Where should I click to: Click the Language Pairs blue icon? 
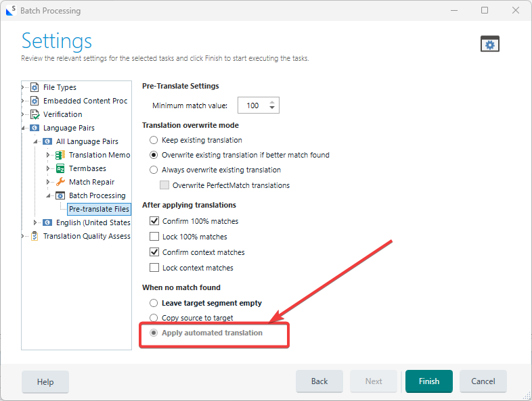(x=35, y=128)
